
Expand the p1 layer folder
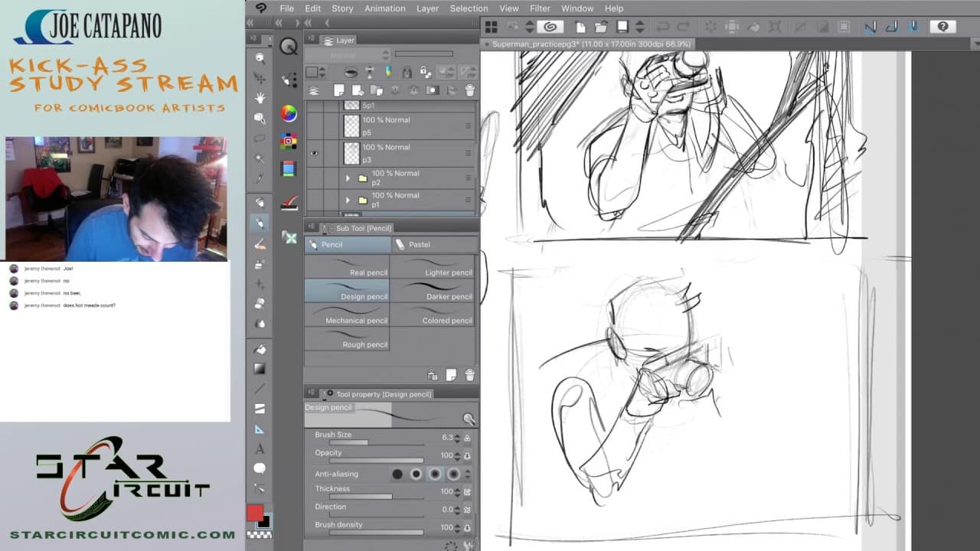pos(348,201)
